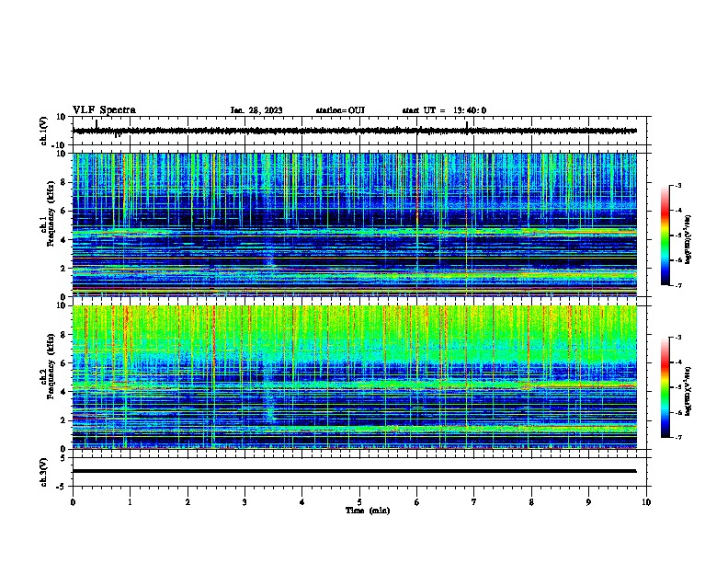Click the ch.1 Frequency (kHz) axis label
This screenshot has height=563, width=728.
(x=48, y=213)
